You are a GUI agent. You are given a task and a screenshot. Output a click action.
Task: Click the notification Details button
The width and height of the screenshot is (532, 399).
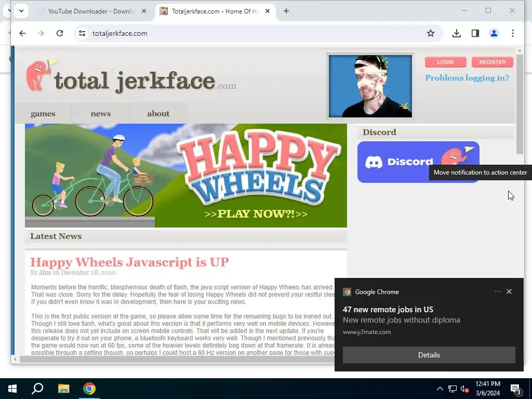point(429,355)
